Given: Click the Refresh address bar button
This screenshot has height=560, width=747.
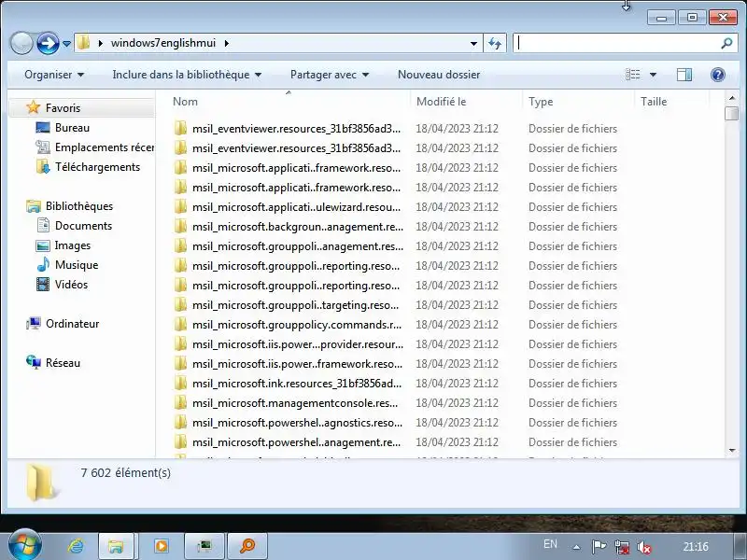Looking at the screenshot, I should pos(495,43).
